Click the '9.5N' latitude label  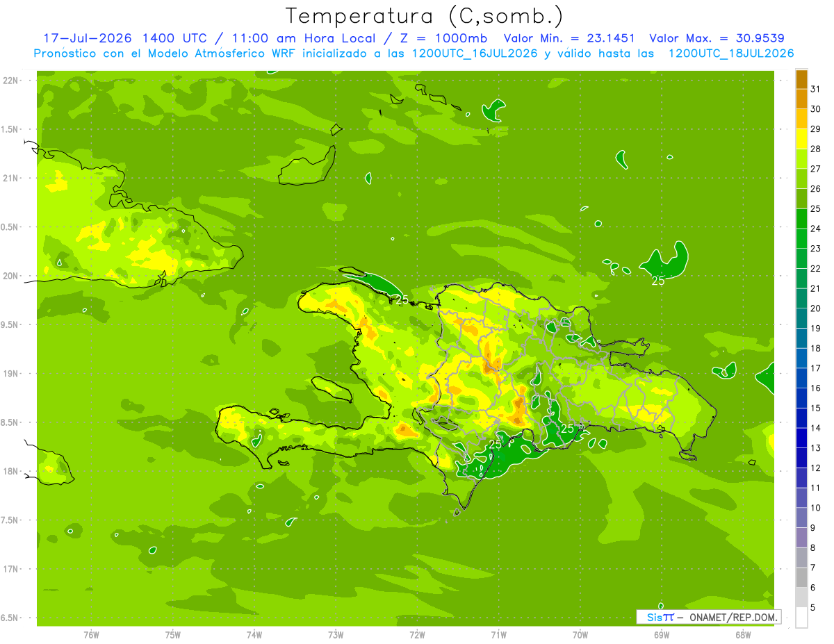[x=10, y=324]
